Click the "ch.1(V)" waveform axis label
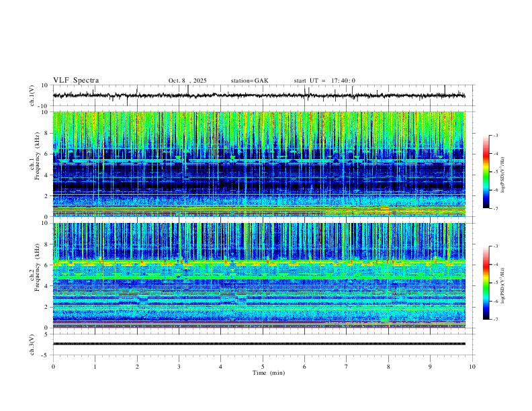Viewport: 532px width, 411px height. point(32,95)
